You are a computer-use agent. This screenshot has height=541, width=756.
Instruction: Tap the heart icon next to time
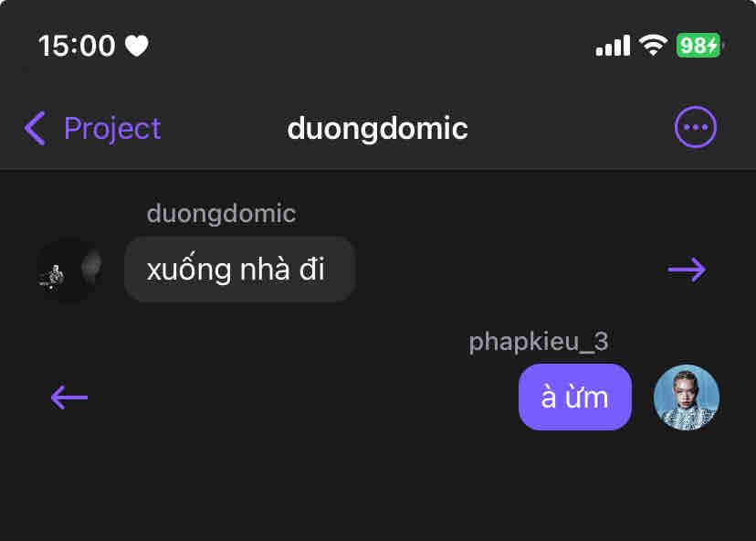136,46
